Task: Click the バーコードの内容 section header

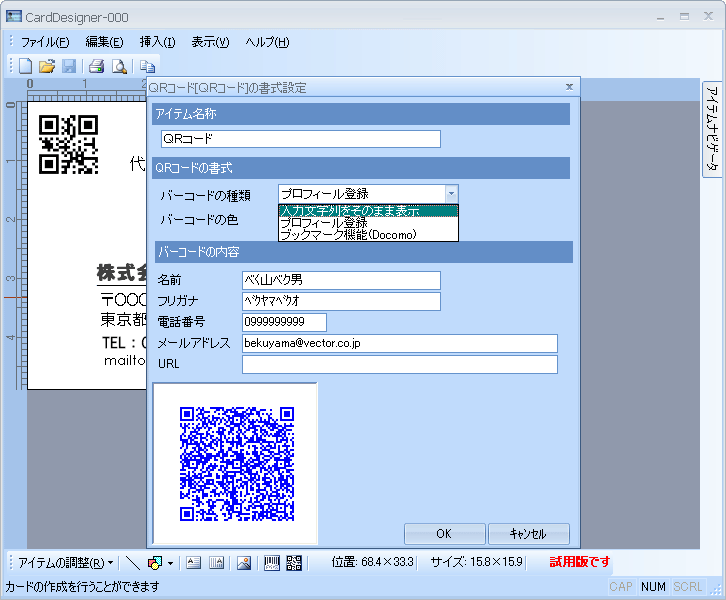Action: click(364, 252)
